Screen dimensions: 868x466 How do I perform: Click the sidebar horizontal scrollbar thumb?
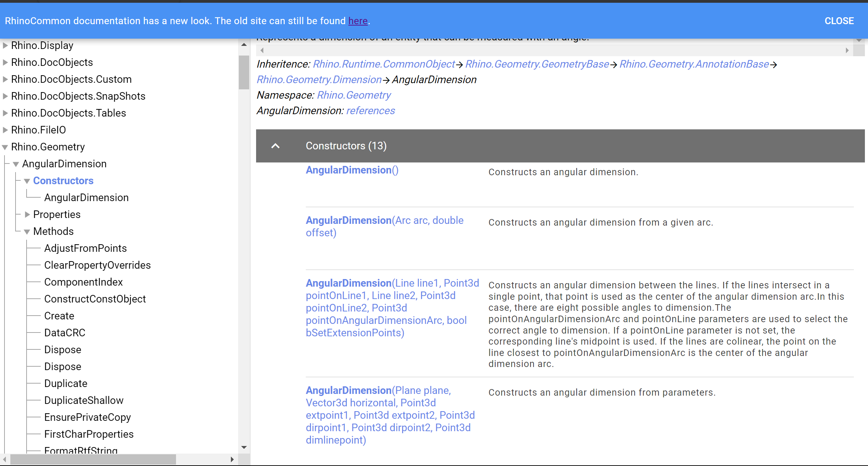[93, 459]
